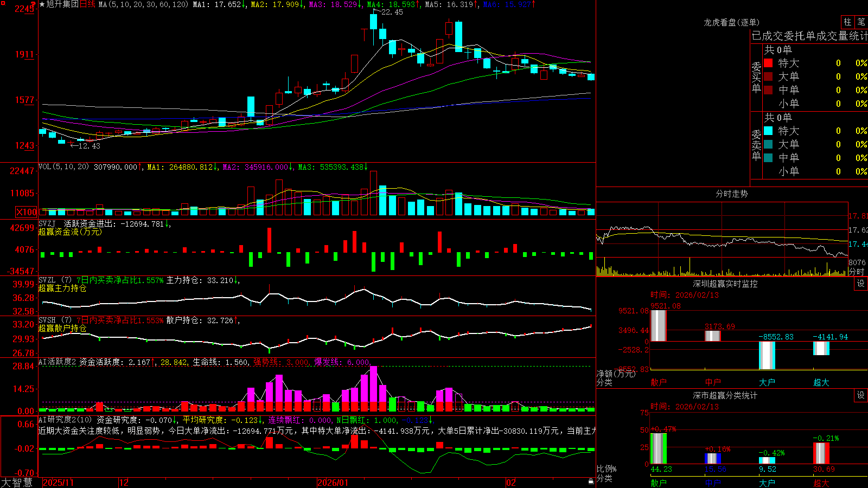Viewport: 868px width, 488px height.
Task: Click the 委卖单 section label
Action: click(756, 144)
